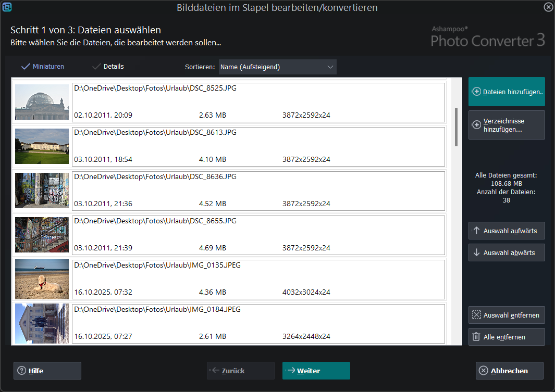Expand sort list via chevron arrow
The width and height of the screenshot is (555, 392).
[x=330, y=67]
